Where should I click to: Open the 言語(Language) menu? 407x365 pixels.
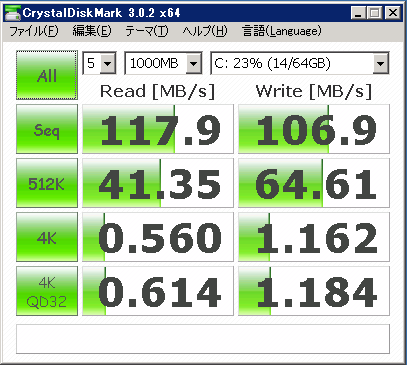click(x=282, y=31)
